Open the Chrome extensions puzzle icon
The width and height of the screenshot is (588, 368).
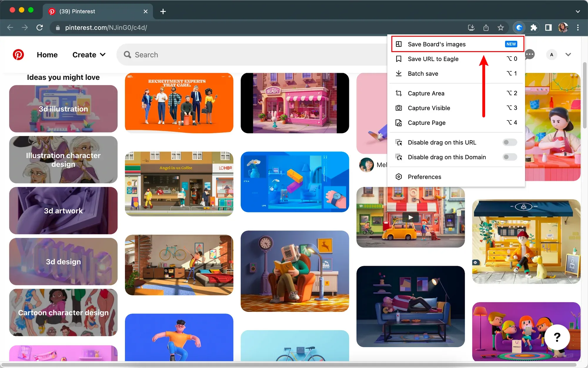click(534, 28)
